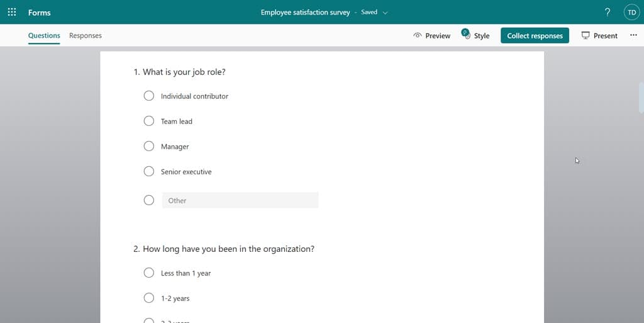
Task: Open the Style palette icon
Action: 466,34
